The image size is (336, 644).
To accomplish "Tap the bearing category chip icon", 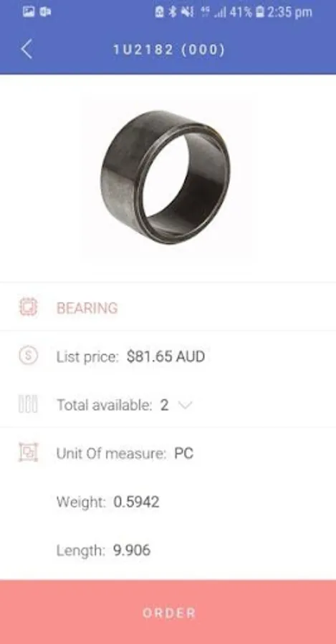I will pyautogui.click(x=29, y=307).
